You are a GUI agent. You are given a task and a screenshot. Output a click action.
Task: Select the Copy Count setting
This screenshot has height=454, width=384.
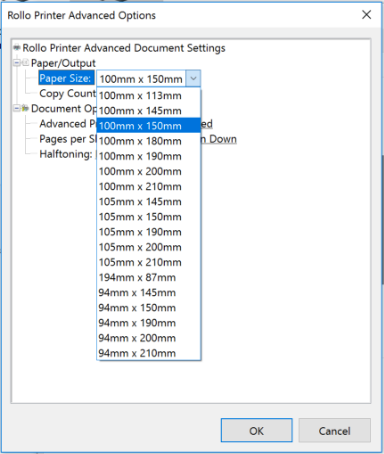pyautogui.click(x=67, y=94)
